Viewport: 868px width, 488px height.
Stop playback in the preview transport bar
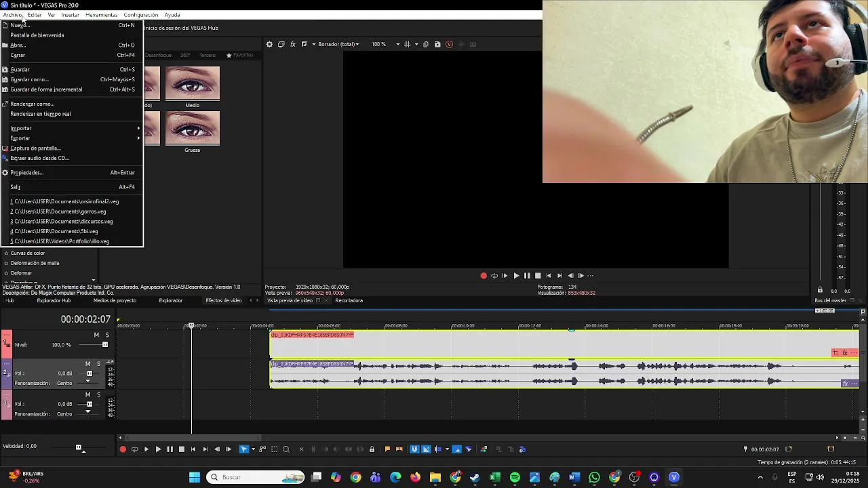[538, 276]
